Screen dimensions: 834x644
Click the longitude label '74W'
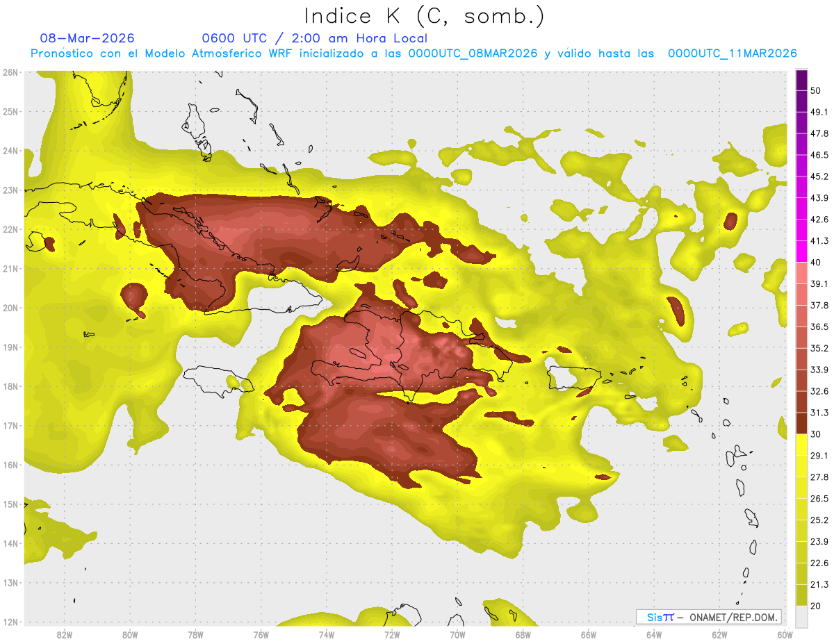pos(326,634)
